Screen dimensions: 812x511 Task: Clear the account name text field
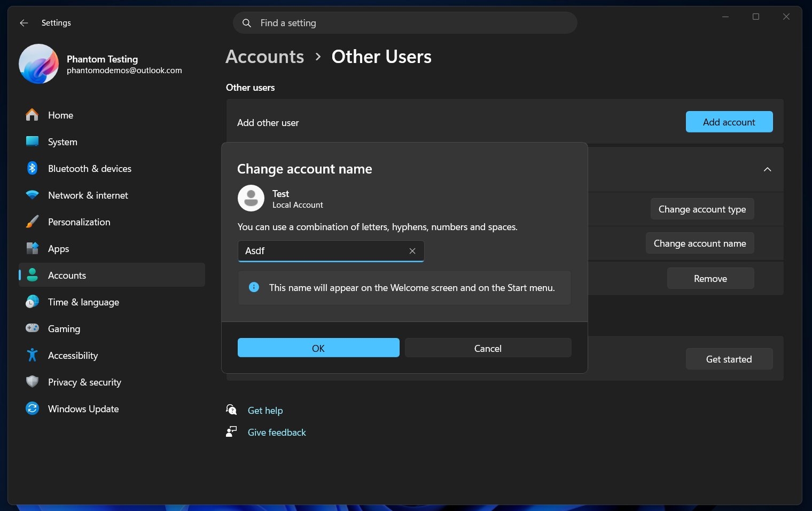click(412, 251)
